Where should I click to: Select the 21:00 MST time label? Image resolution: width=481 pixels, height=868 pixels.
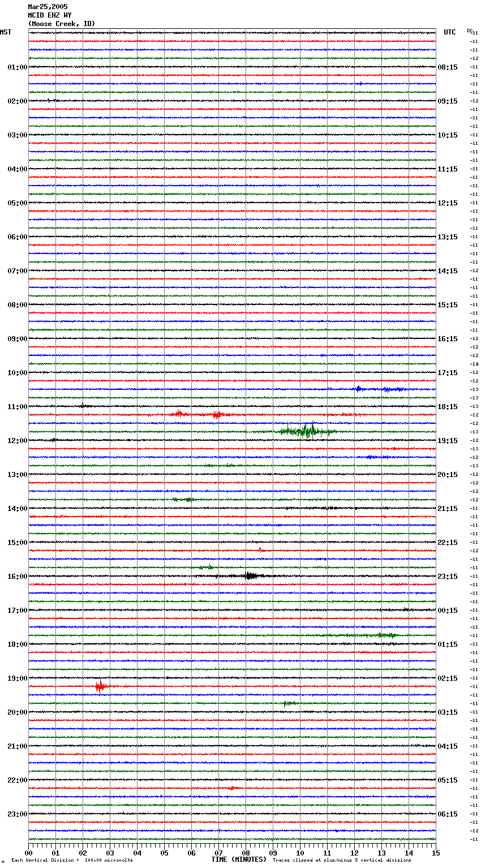click(x=18, y=746)
